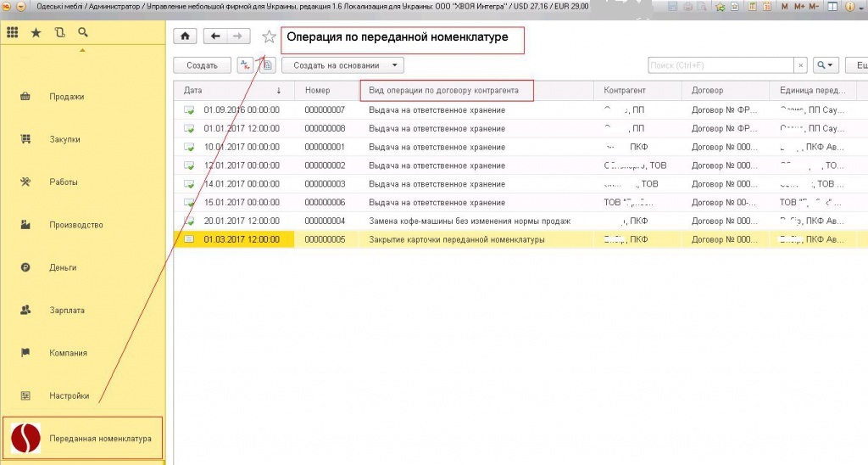Open the Продажи section
Screen dimensions: 868x465
pos(66,97)
